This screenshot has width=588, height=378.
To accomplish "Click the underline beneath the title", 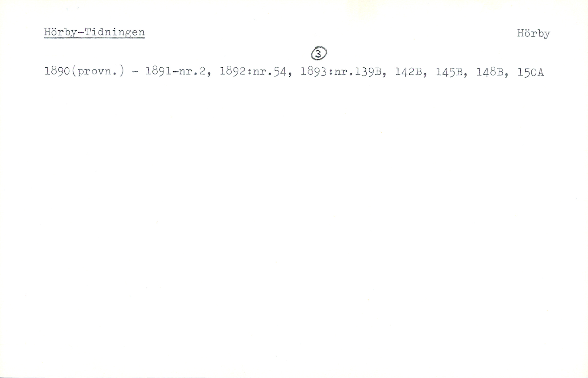I will click(94, 38).
